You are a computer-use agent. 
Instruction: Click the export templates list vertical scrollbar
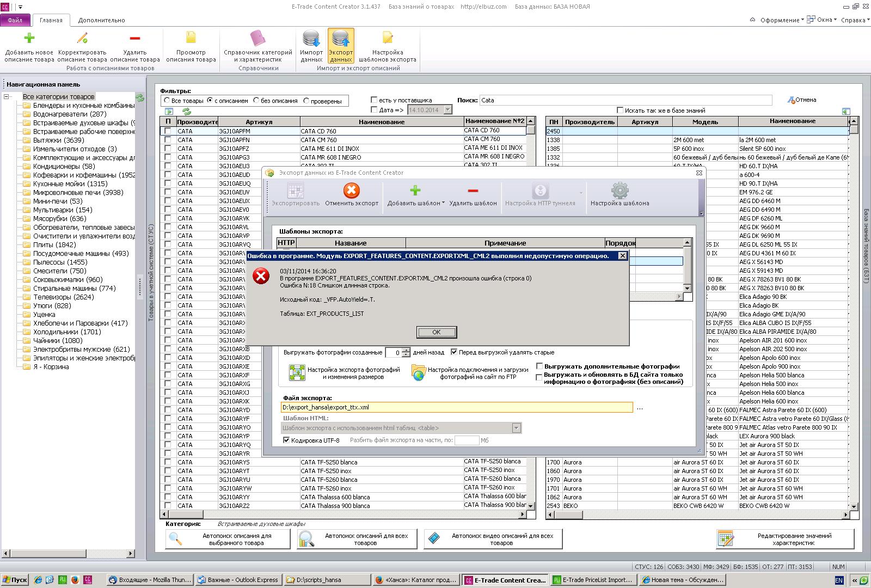point(687,265)
